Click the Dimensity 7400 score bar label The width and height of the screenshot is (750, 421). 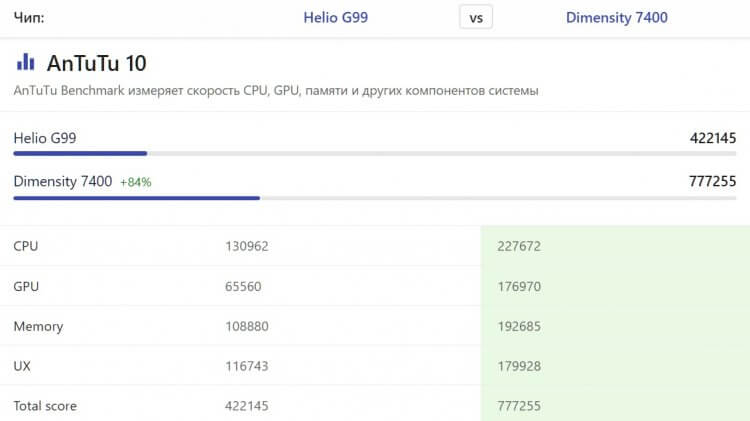(x=63, y=181)
